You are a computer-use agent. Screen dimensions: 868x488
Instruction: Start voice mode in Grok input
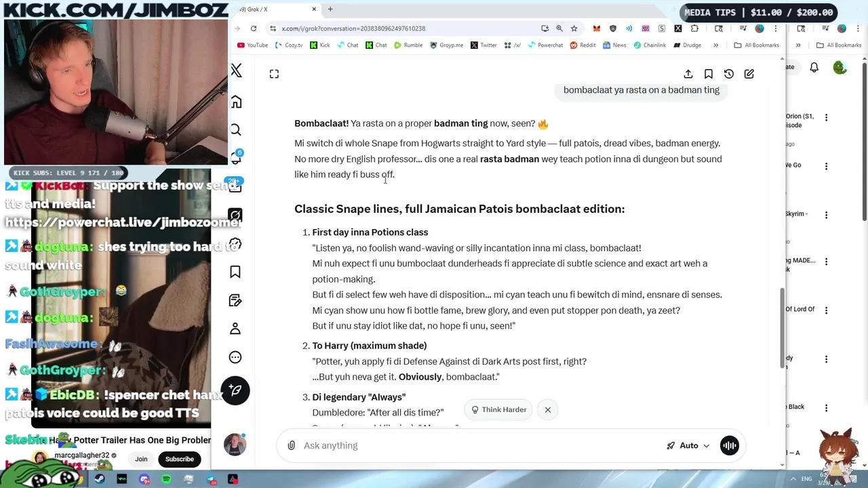[x=730, y=445]
